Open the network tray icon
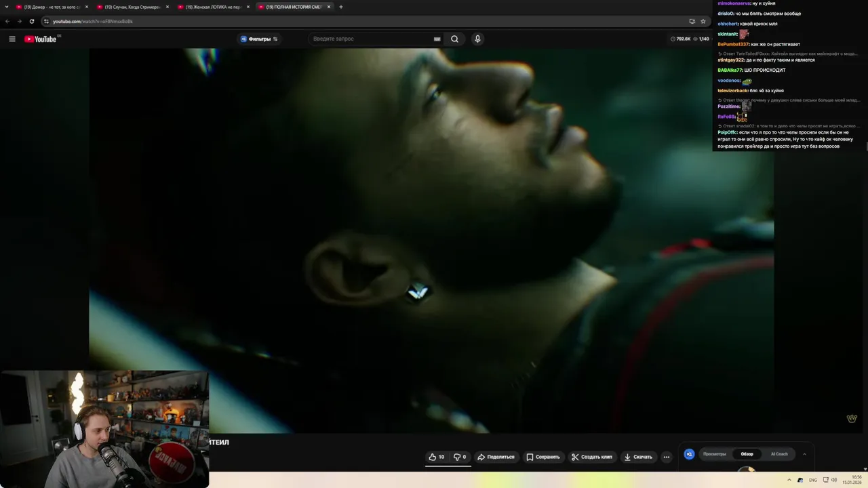 tap(825, 480)
